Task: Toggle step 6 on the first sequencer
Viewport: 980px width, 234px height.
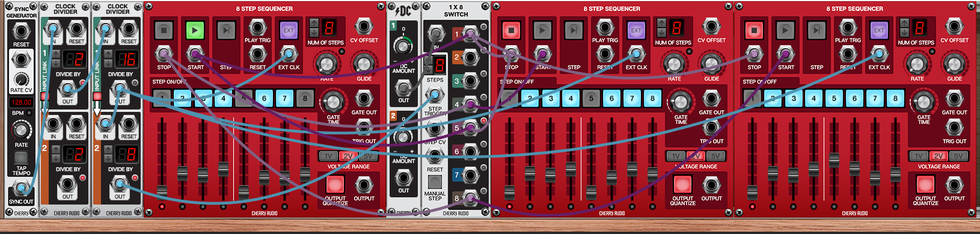Action: click(264, 98)
